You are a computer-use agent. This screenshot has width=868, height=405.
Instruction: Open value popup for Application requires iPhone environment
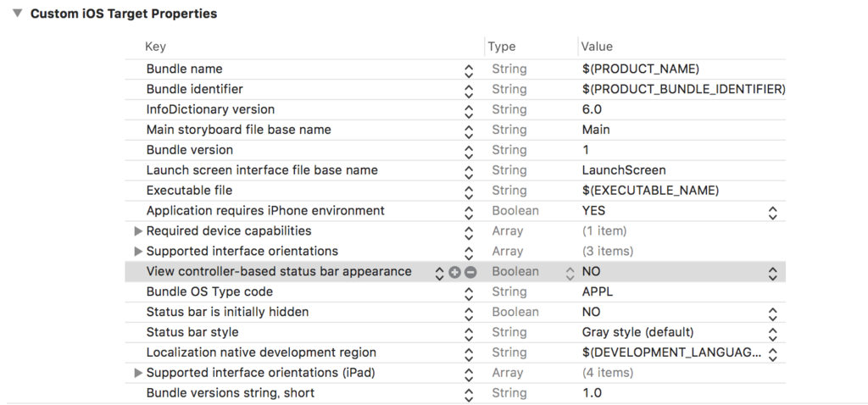coord(772,212)
